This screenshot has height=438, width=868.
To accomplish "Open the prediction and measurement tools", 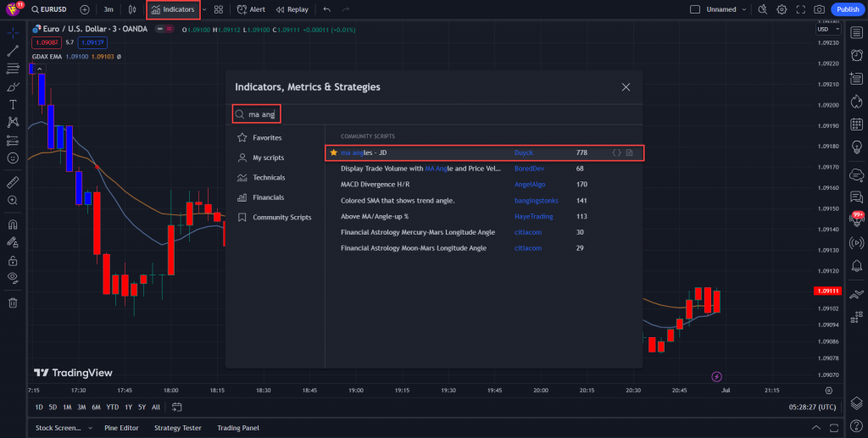I will click(x=13, y=141).
